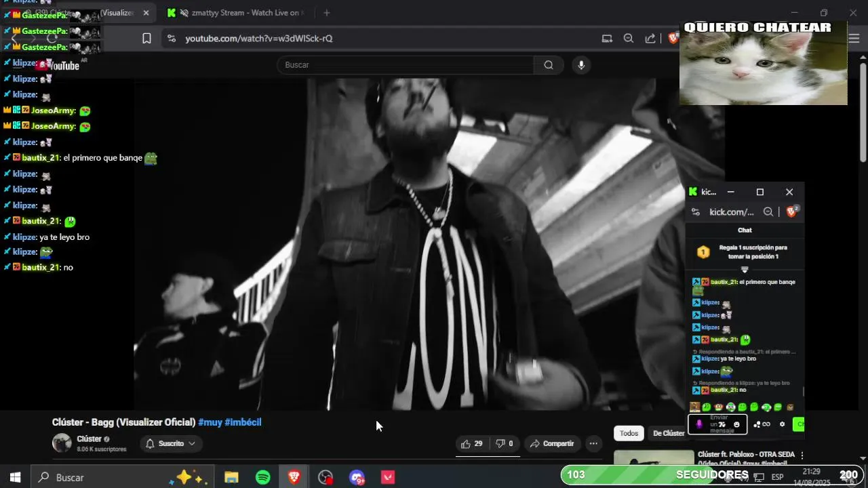
Task: Open the browser hamburger menu
Action: click(854, 39)
